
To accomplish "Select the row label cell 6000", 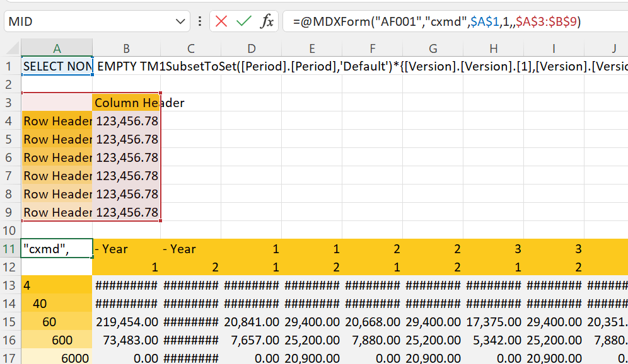I will click(57, 358).
